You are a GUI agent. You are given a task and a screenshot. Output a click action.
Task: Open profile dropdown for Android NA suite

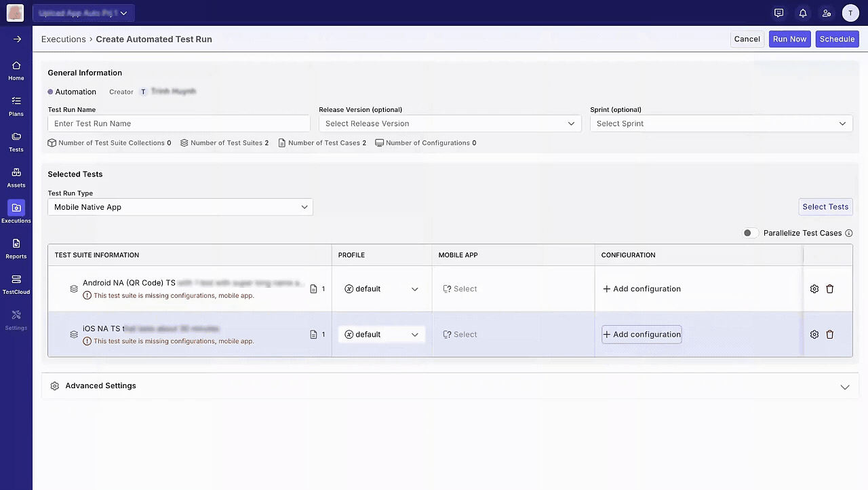point(381,289)
